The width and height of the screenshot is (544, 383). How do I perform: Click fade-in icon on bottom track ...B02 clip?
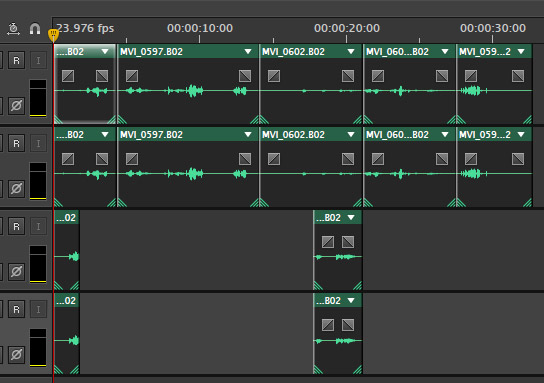328,325
